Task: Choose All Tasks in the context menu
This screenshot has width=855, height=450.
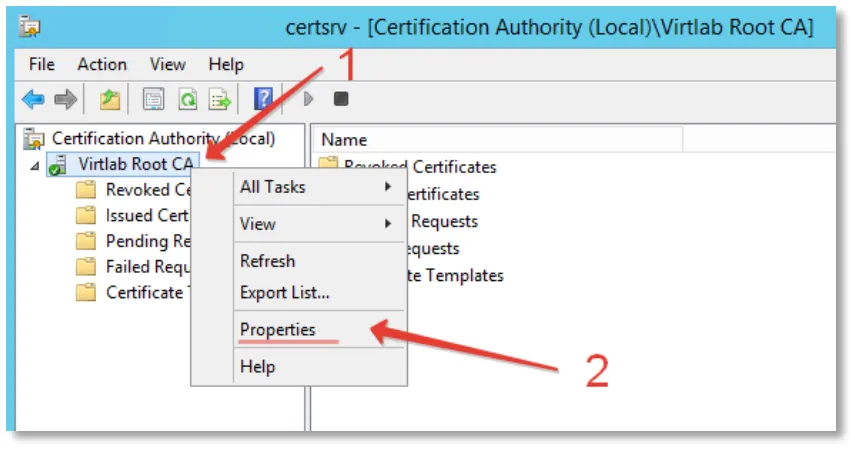Action: coord(319,187)
